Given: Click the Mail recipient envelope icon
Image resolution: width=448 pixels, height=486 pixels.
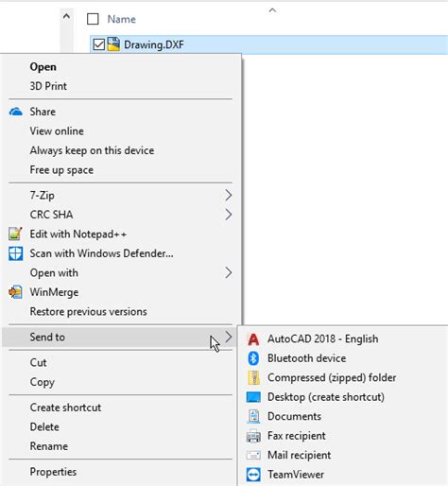Looking at the screenshot, I should [253, 455].
